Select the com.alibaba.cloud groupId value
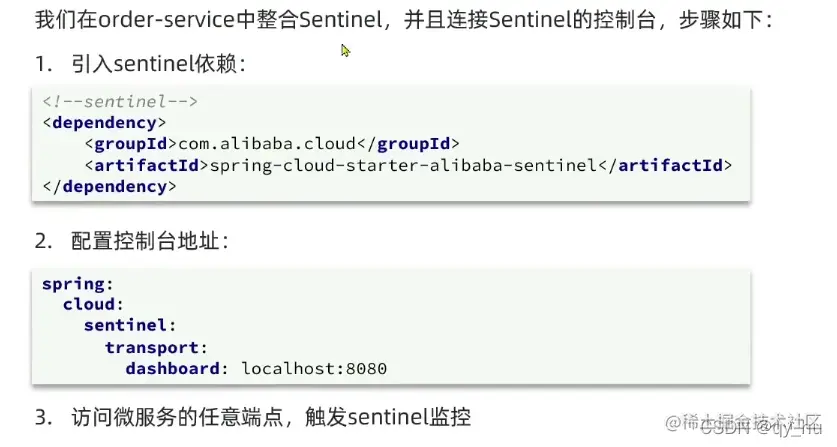Screen dimensions: 837x447 pos(267,144)
